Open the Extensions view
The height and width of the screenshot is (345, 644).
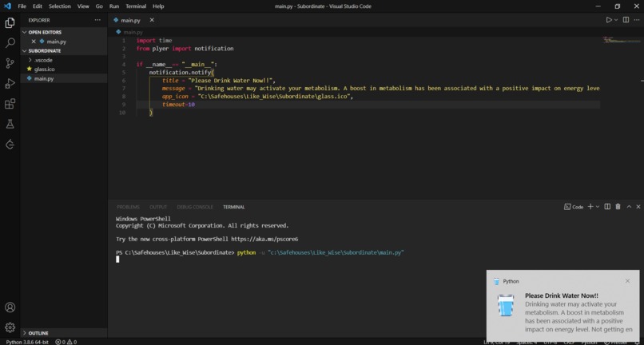10,104
